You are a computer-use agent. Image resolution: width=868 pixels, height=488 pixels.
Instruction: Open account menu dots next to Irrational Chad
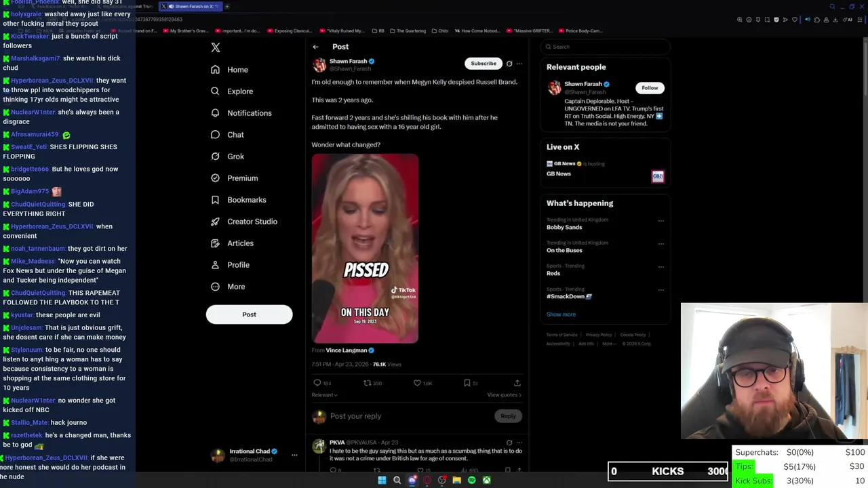pyautogui.click(x=294, y=455)
